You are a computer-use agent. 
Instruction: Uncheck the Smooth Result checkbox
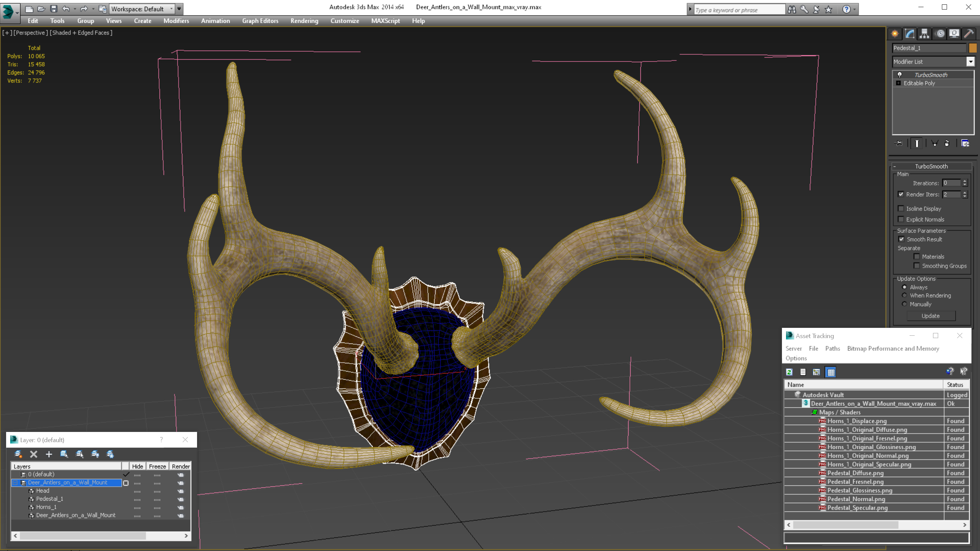pos(901,239)
